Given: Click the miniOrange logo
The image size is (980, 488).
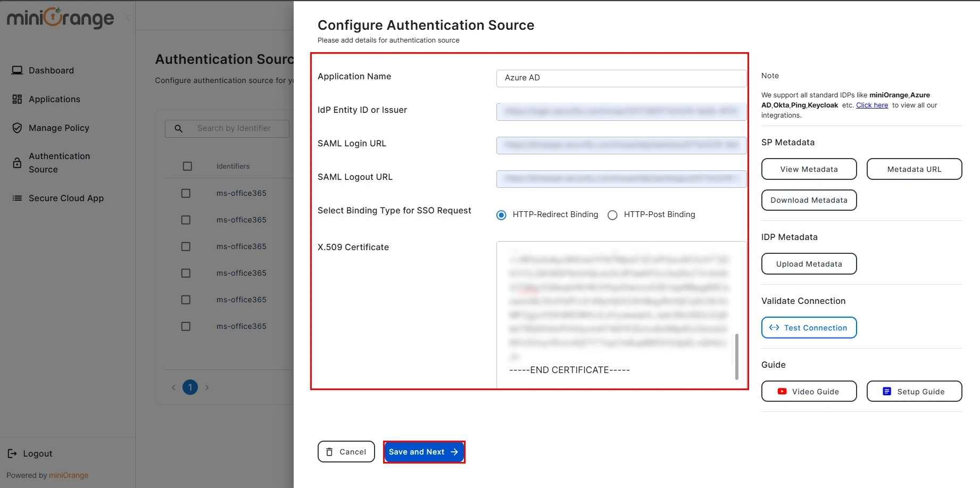Looking at the screenshot, I should (60, 17).
